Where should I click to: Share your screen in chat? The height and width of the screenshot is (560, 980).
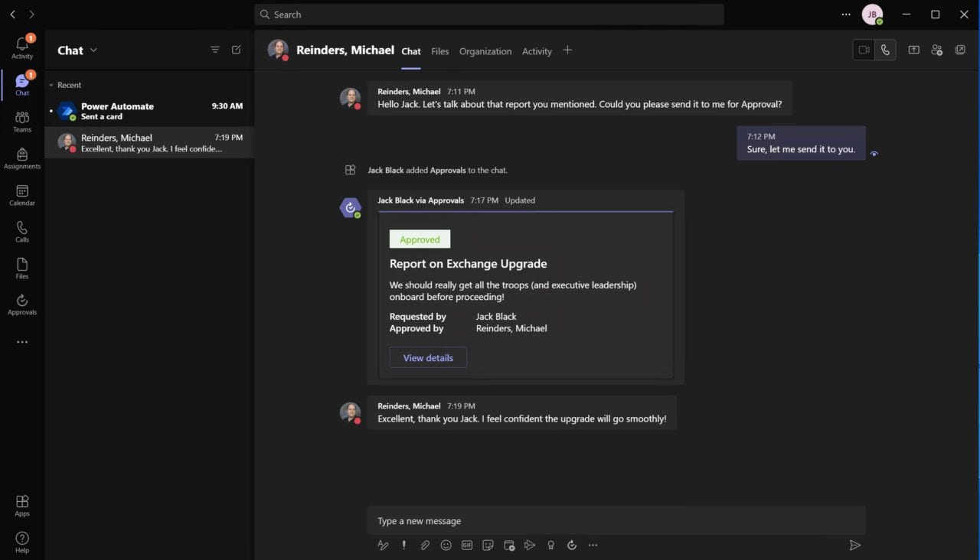point(914,50)
